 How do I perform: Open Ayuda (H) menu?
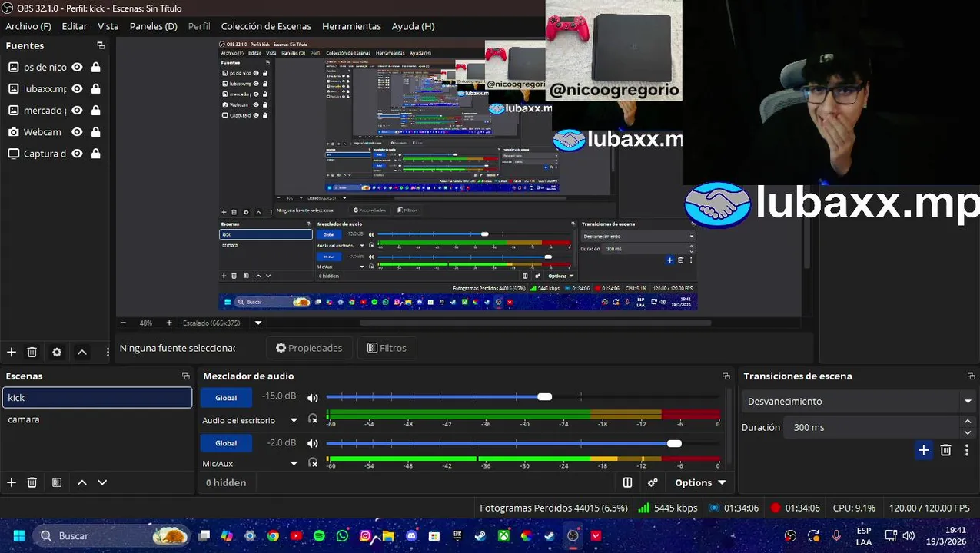pyautogui.click(x=413, y=26)
